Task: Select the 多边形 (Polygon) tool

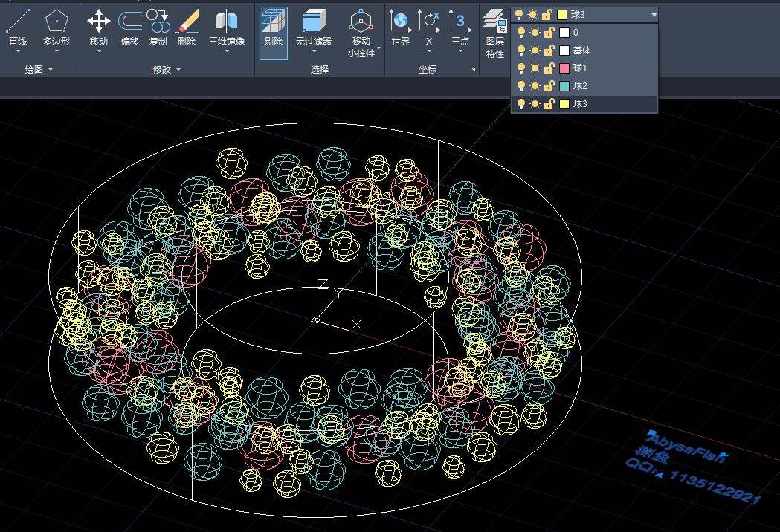Action: tap(57, 28)
